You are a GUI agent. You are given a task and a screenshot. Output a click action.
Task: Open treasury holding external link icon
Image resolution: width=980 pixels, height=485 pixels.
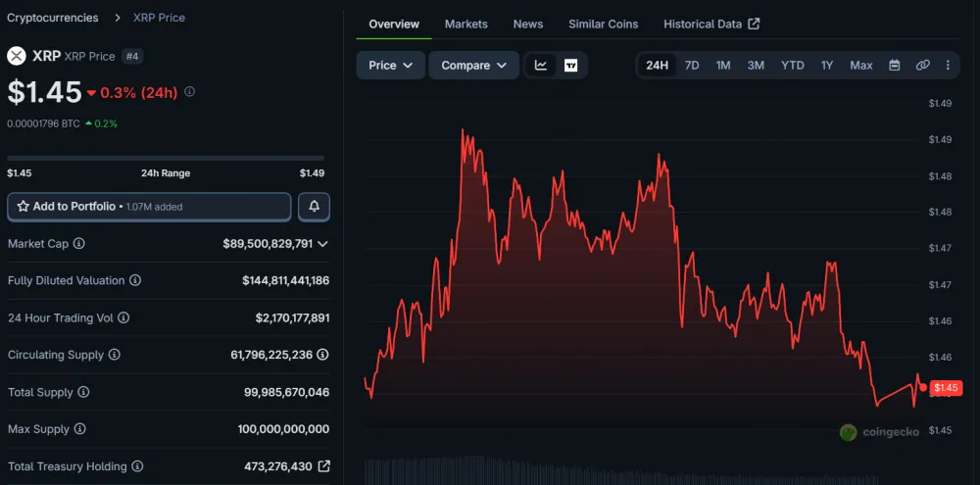(323, 466)
